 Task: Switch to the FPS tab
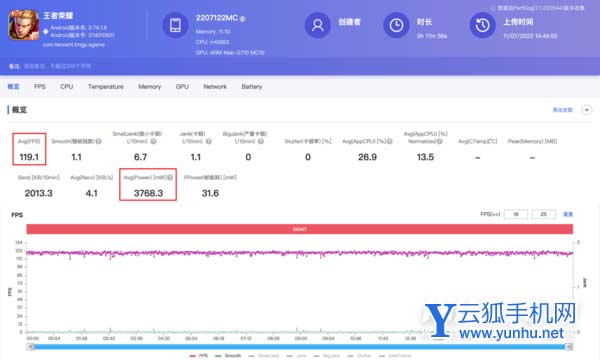40,86
